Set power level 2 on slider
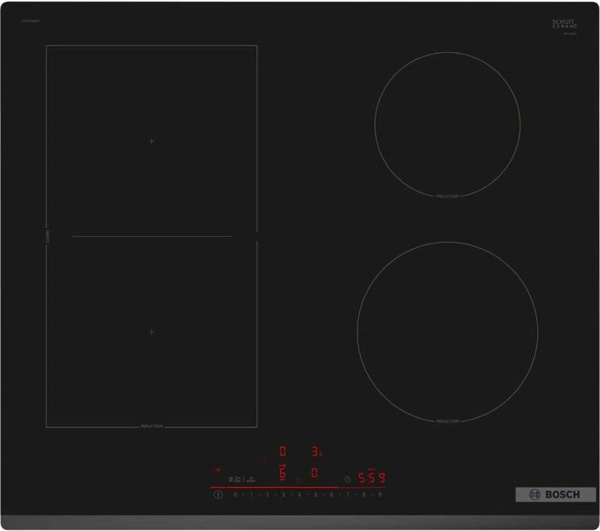The image size is (600, 531). (x=267, y=494)
